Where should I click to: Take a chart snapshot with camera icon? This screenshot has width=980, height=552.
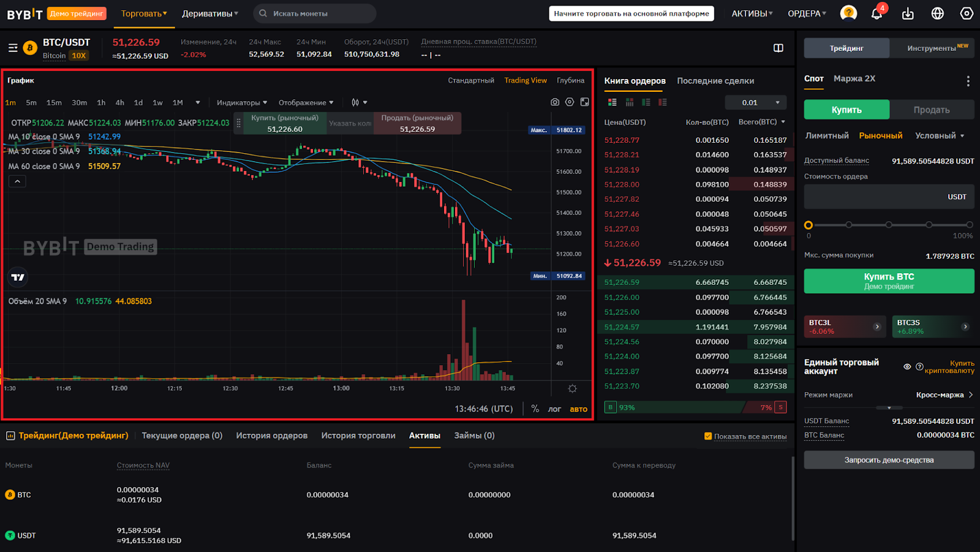[555, 102]
